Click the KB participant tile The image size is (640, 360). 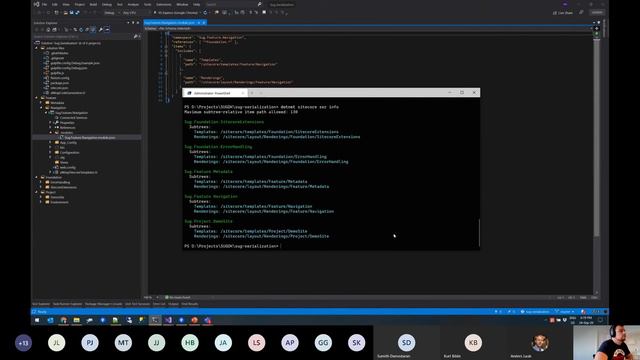pyautogui.click(x=473, y=343)
